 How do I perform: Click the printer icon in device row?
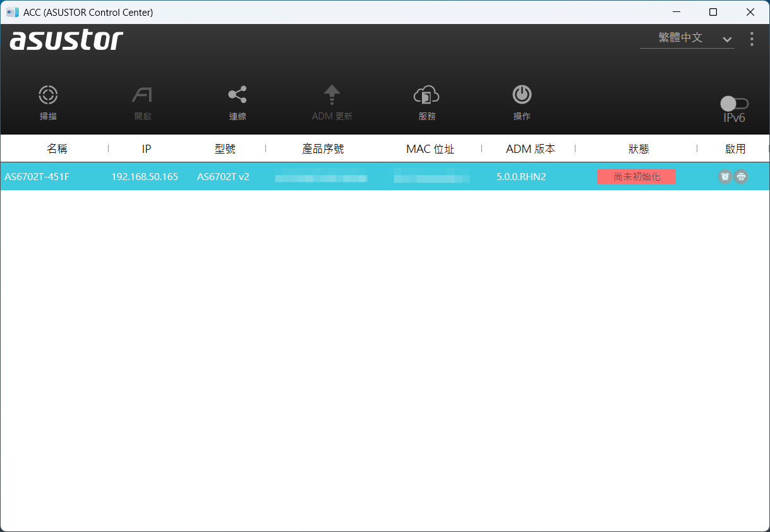(741, 177)
